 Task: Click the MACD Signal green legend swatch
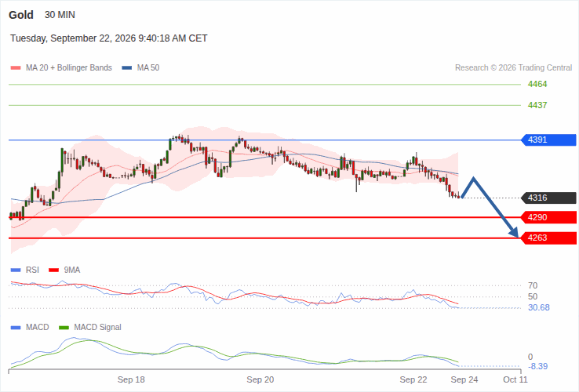64,328
